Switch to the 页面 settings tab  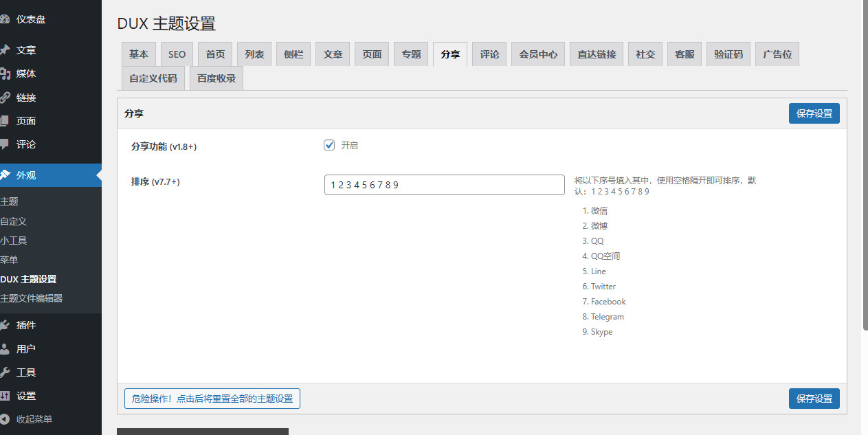coord(372,54)
